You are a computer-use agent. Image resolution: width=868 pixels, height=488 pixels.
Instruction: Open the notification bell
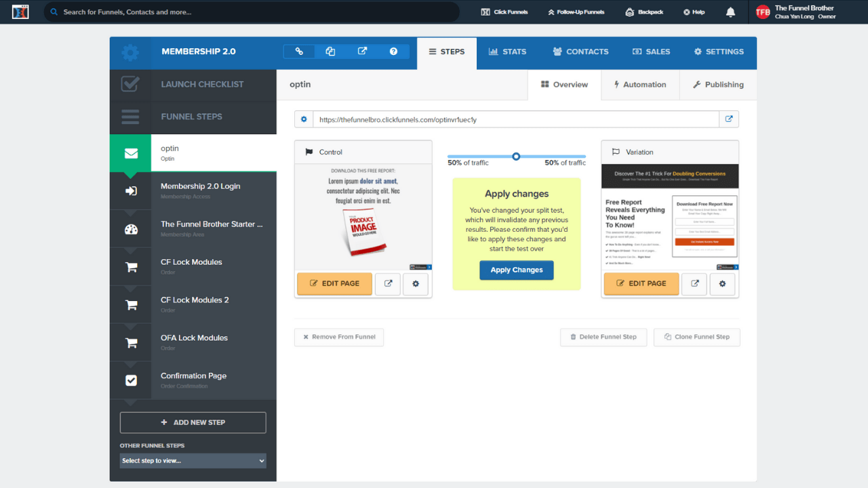click(730, 12)
